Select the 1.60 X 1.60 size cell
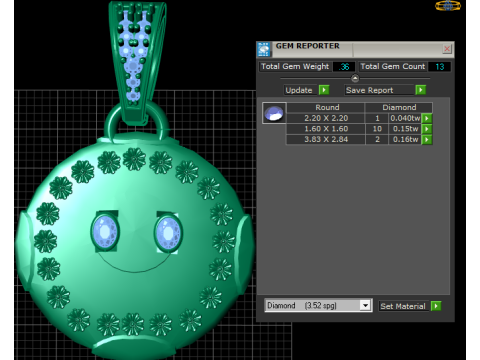Screen dimensions: 480x360 point(326,129)
